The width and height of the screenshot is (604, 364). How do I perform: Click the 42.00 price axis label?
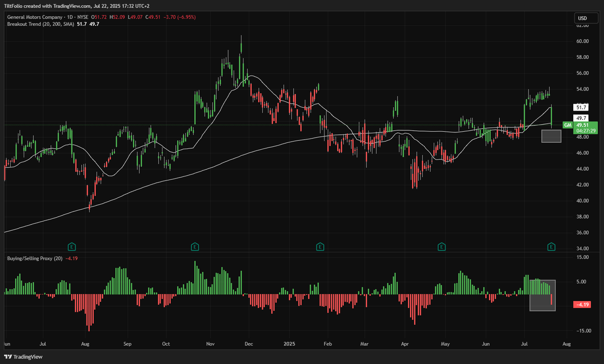[x=582, y=185]
